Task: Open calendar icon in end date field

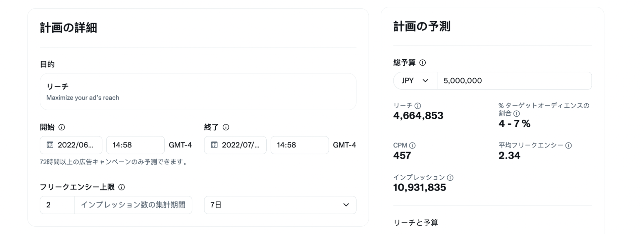Action: [214, 145]
